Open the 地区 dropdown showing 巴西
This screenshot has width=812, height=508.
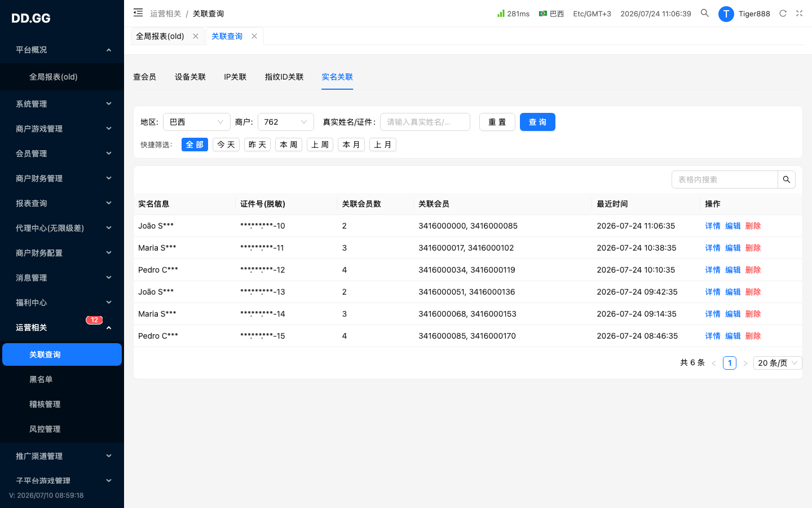197,122
